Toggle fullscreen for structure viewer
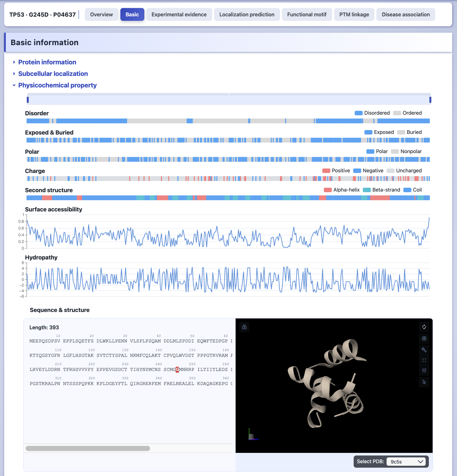Screen dimensions: 457x476 click(x=424, y=360)
